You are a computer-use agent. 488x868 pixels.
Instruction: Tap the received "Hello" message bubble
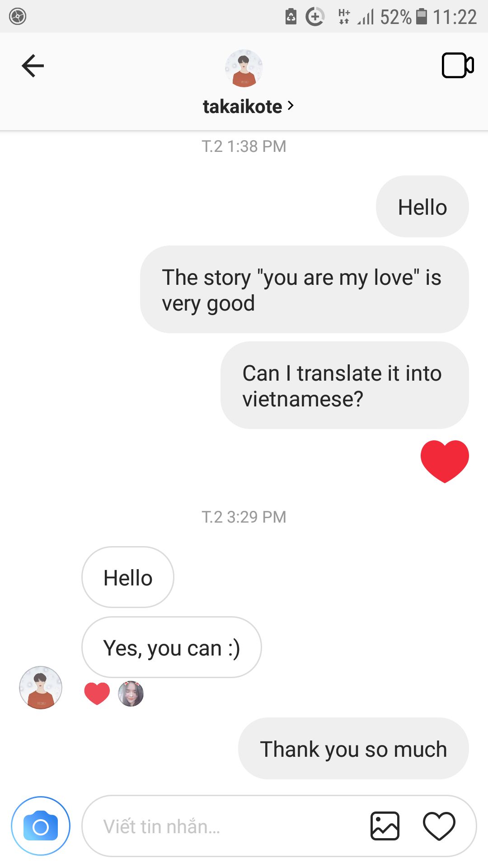tap(128, 577)
